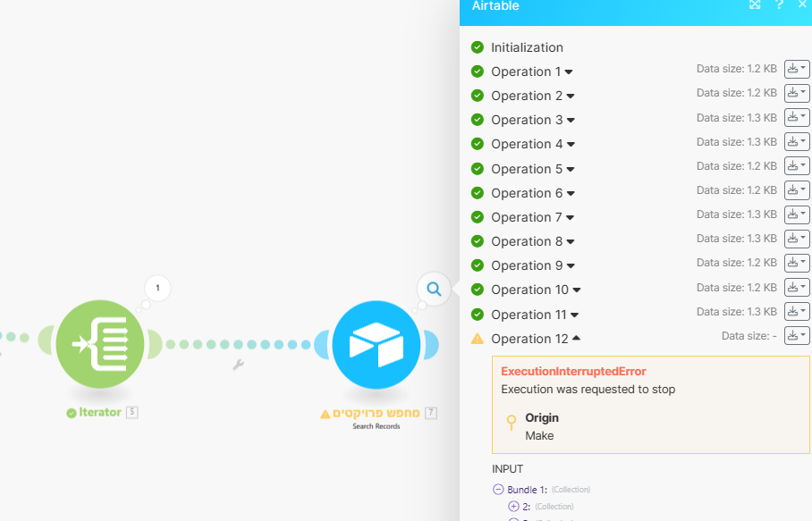Click the wrench icon on the connection

coord(238,365)
